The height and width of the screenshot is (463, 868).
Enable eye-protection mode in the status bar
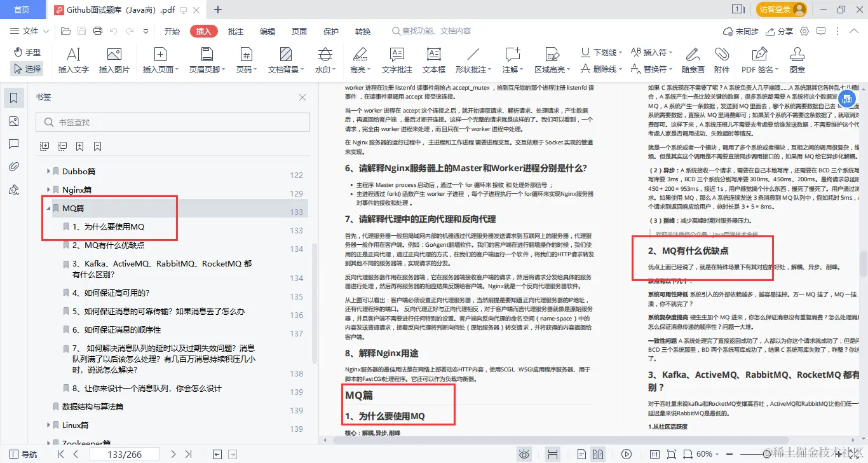pos(524,454)
